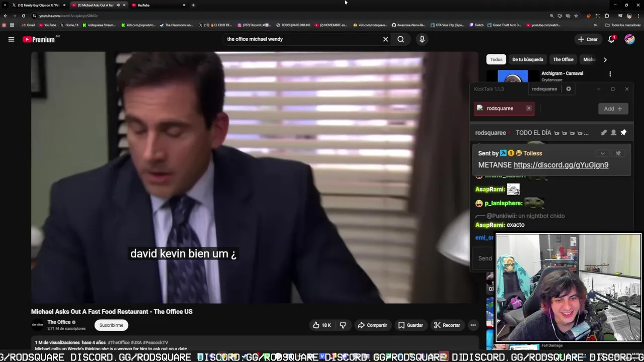Image resolution: width=644 pixels, height=362 pixels.
Task: Select The Office filter chip
Action: click(563, 59)
